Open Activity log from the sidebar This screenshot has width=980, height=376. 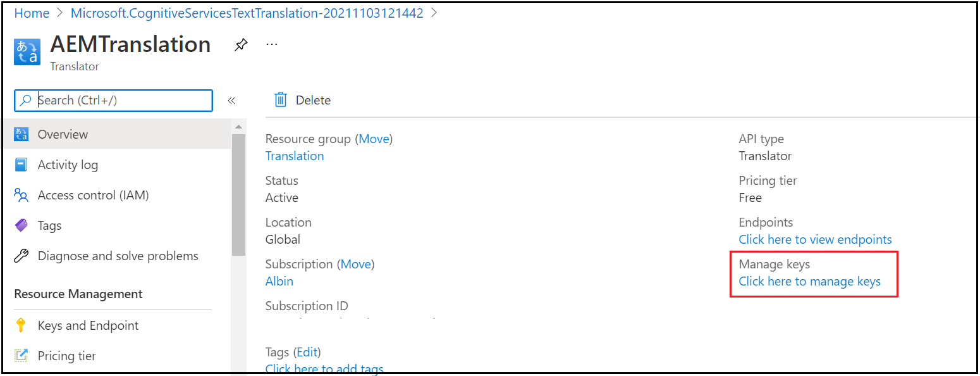click(x=68, y=165)
